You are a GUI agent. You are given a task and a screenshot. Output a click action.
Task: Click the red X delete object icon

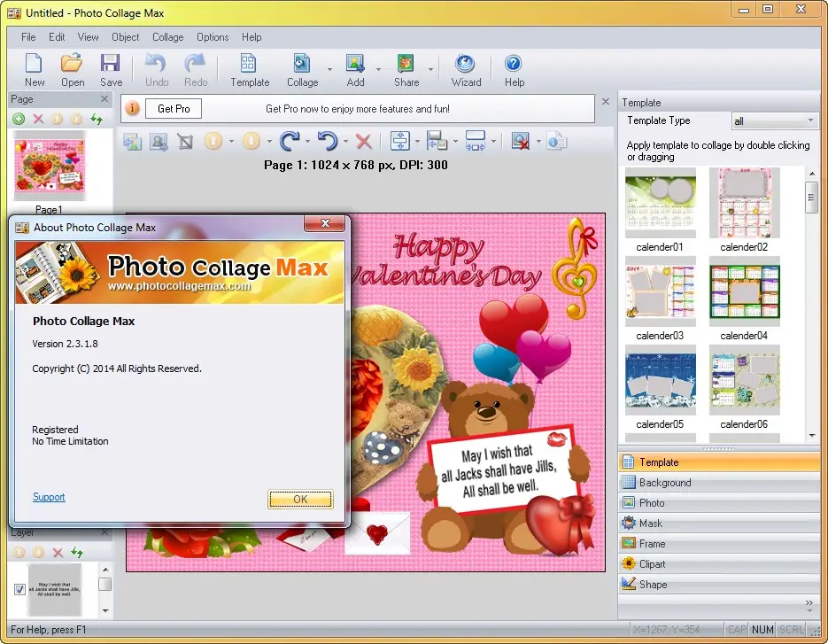(363, 141)
